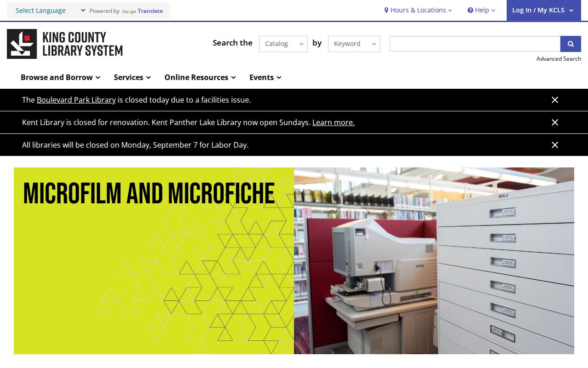Open the Events menu

266,77
